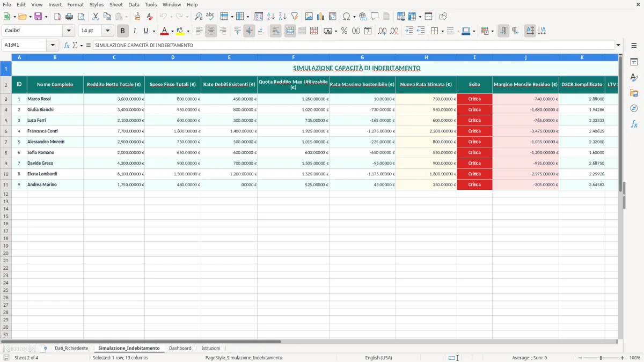Open the Tools menu

point(151,4)
